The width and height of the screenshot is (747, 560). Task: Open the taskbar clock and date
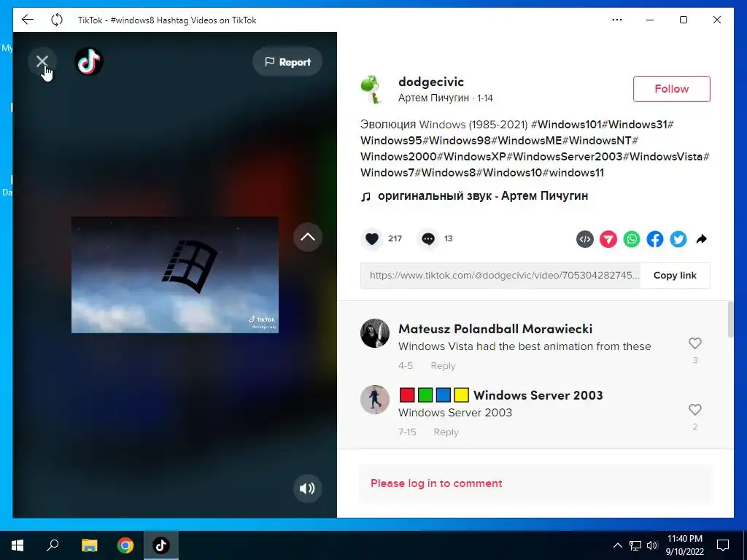(684, 545)
